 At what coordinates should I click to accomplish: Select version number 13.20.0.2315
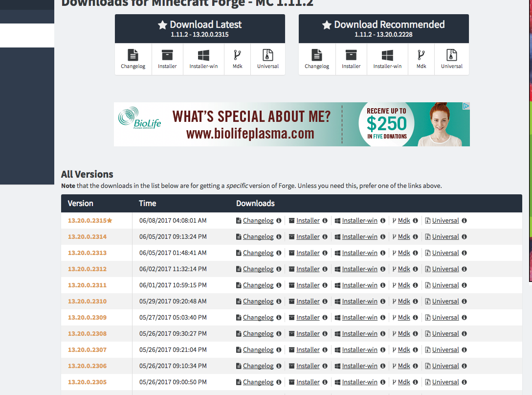pyautogui.click(x=87, y=220)
